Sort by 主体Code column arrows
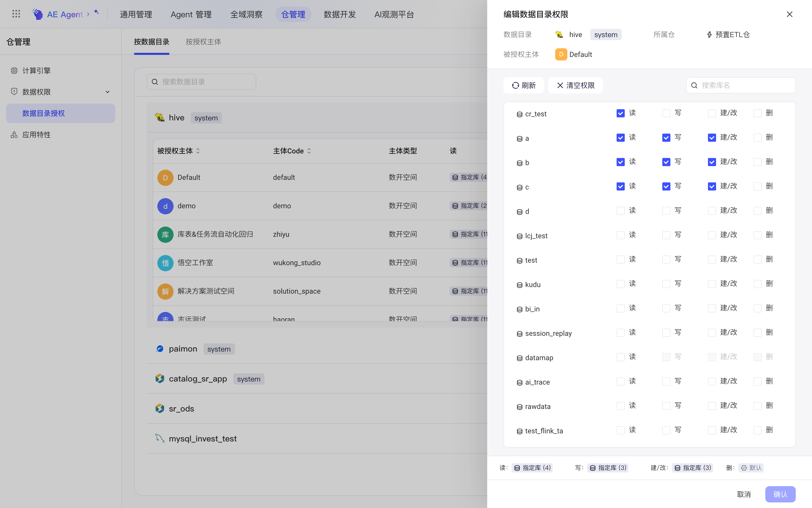The width and height of the screenshot is (812, 508). click(x=309, y=151)
